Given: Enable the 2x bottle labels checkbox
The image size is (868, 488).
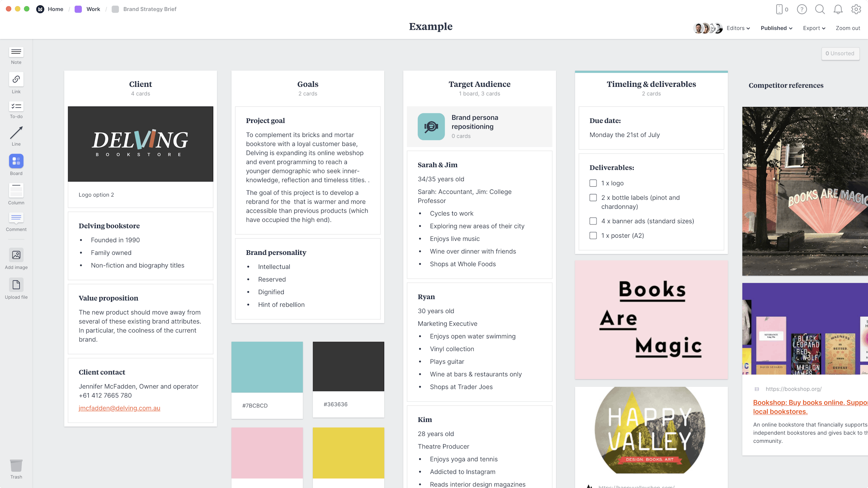Looking at the screenshot, I should [593, 197].
